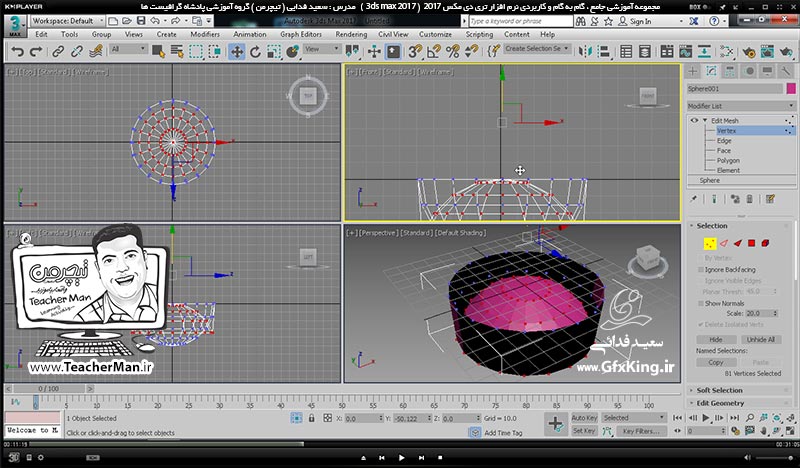Toggle Show End Result icon
This screenshot has width=800, height=468.
(714, 199)
